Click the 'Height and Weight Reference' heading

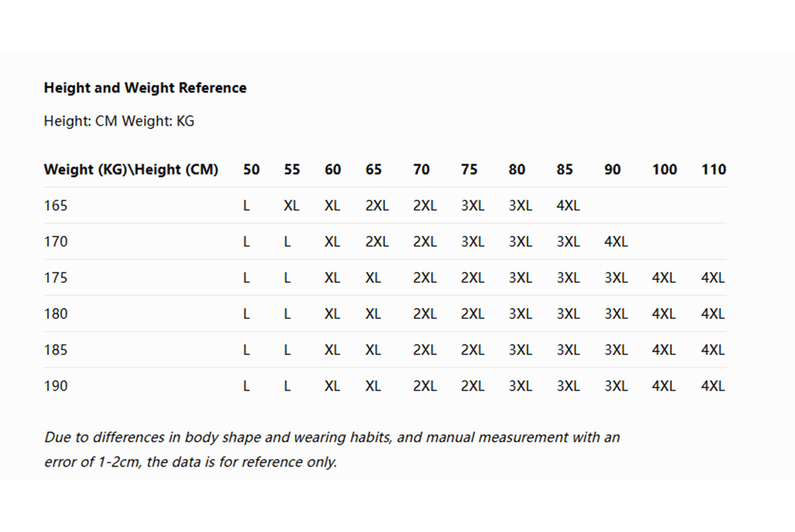145,88
